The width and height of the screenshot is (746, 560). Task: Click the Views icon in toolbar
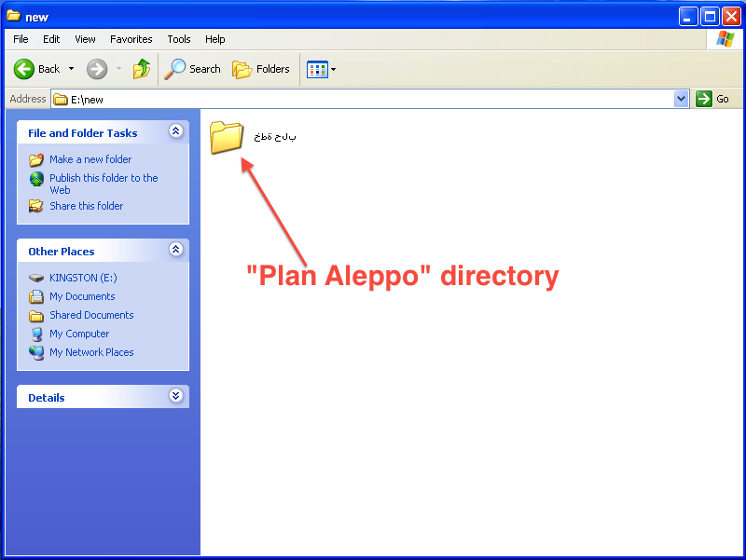[317, 69]
